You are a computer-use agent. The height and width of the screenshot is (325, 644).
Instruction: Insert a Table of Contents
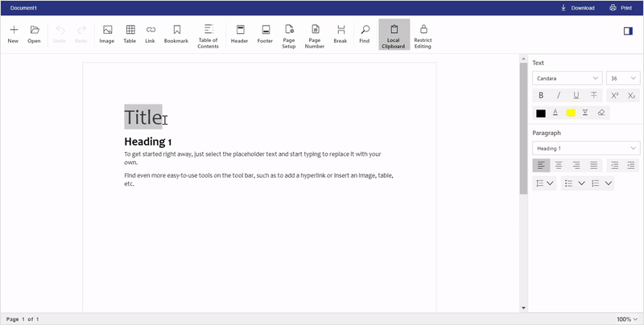coord(208,35)
